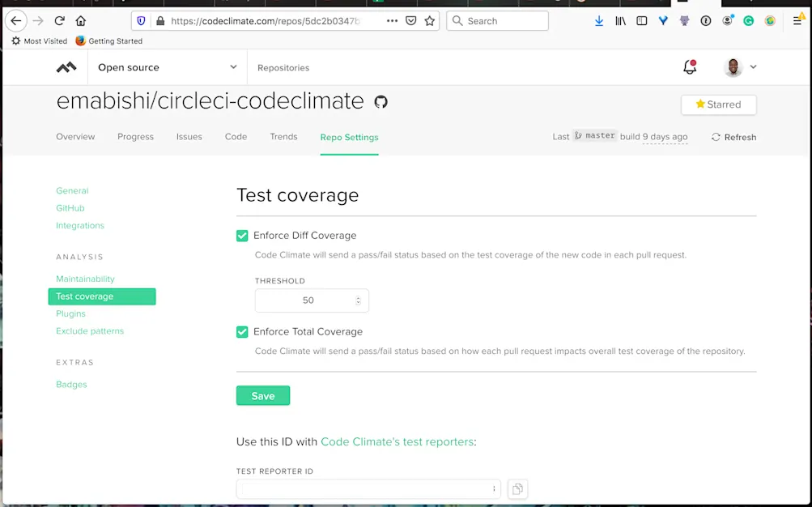Expand the user account chevron
812x507 pixels.
pos(753,66)
